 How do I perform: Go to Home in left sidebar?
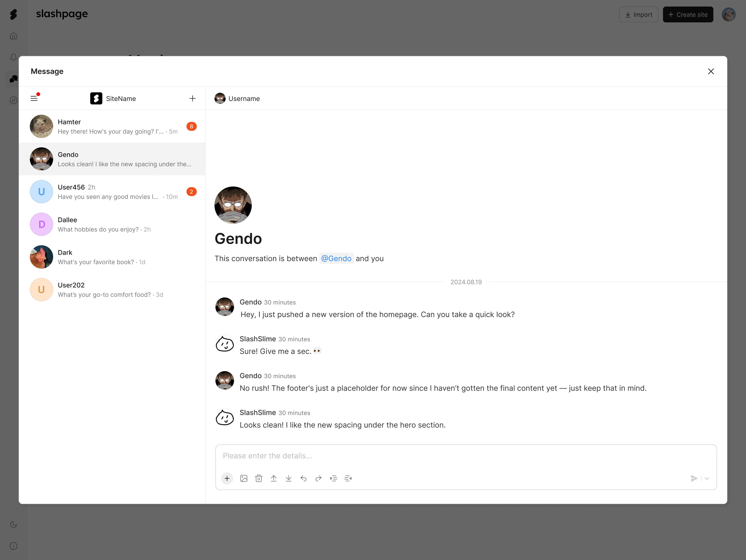pos(14,36)
